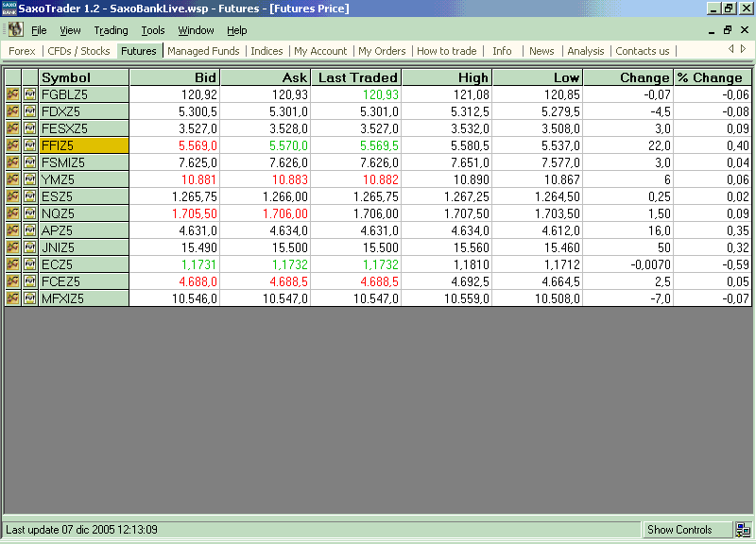Click the YMZ5 symbol cell

point(83,179)
